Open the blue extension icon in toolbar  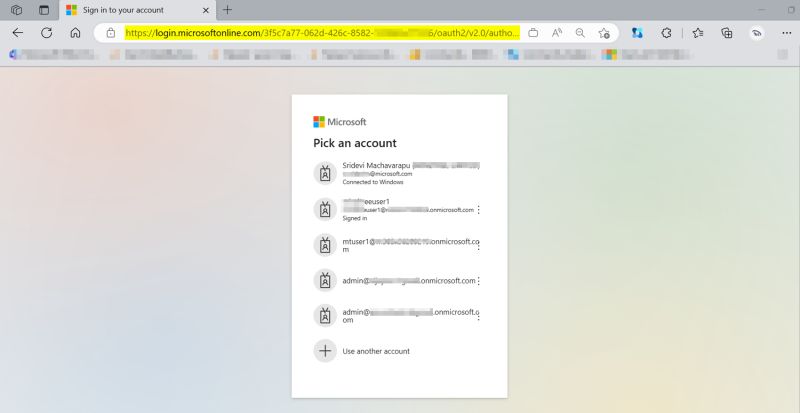(637, 33)
